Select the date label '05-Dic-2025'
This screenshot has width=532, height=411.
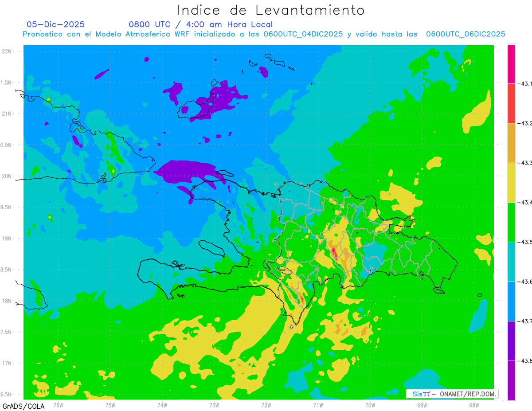pyautogui.click(x=55, y=24)
